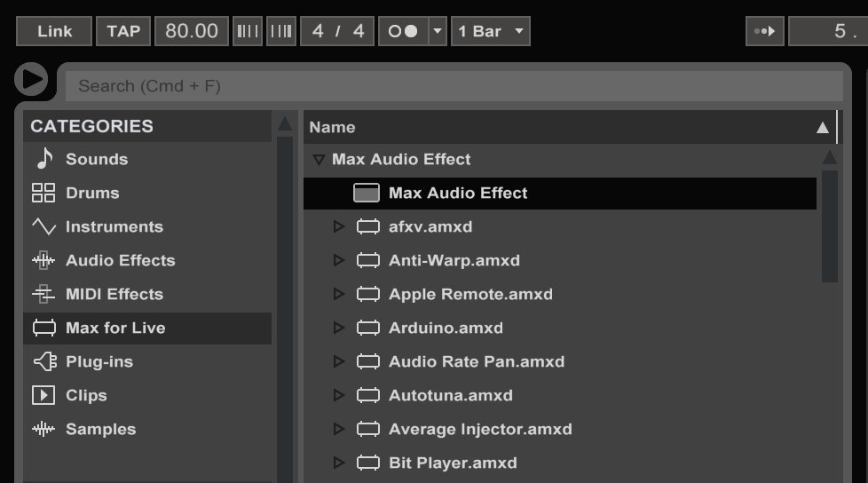This screenshot has height=483, width=868.
Task: Click the browser search field
Action: click(x=453, y=86)
